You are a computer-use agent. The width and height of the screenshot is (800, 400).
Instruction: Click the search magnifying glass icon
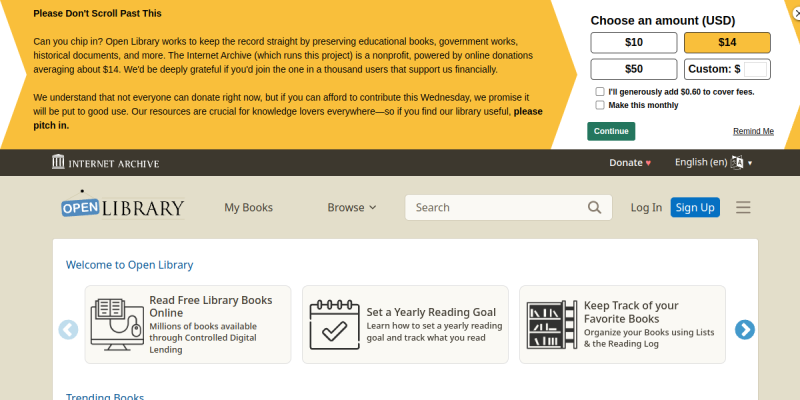594,207
